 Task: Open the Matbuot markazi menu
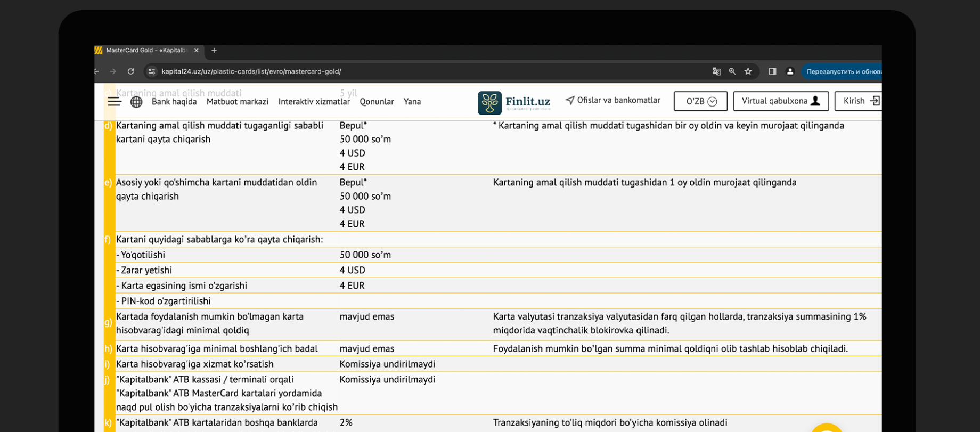point(238,102)
